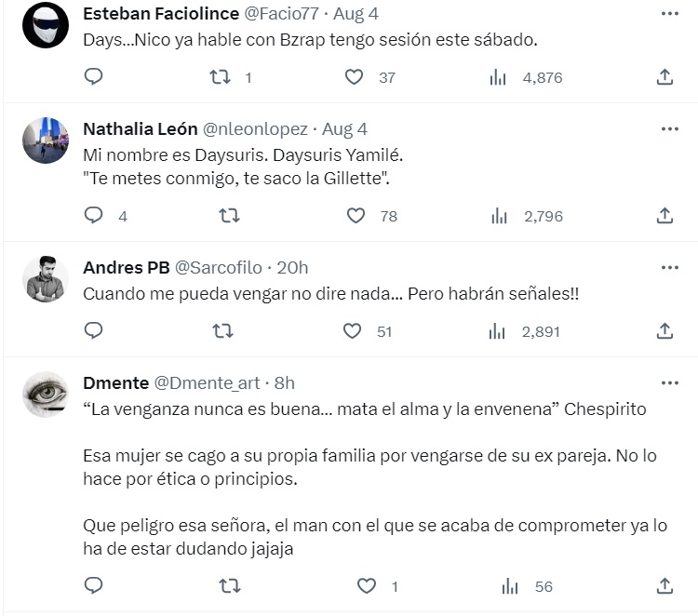Open Nathalia León's profile picture
Viewport: 698px width, 616px height.
(x=45, y=140)
